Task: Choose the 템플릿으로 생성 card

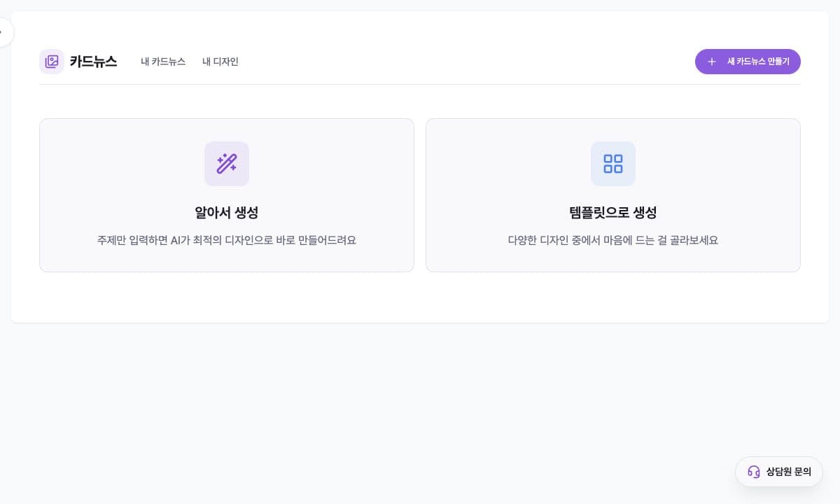Action: click(x=613, y=195)
